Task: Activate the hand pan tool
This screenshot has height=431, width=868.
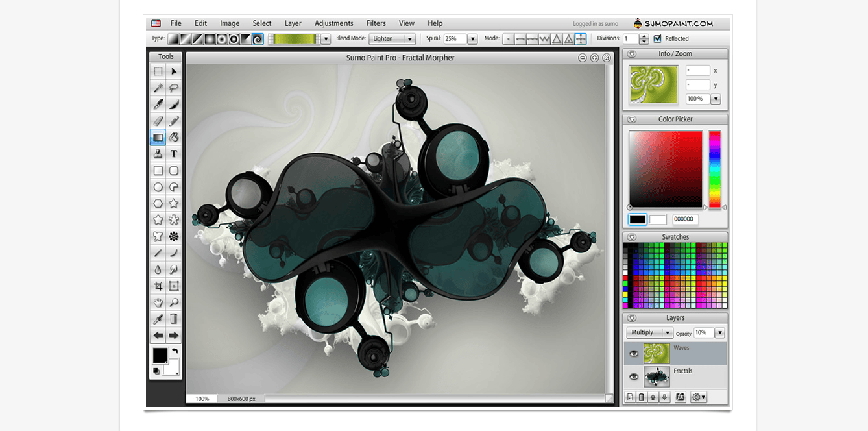Action: pyautogui.click(x=158, y=302)
